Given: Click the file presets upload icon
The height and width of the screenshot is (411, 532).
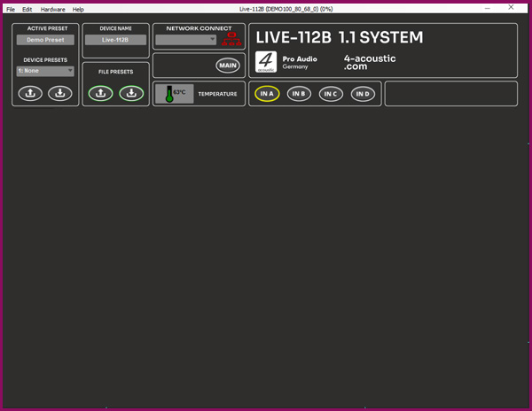Looking at the screenshot, I should pyautogui.click(x=100, y=93).
